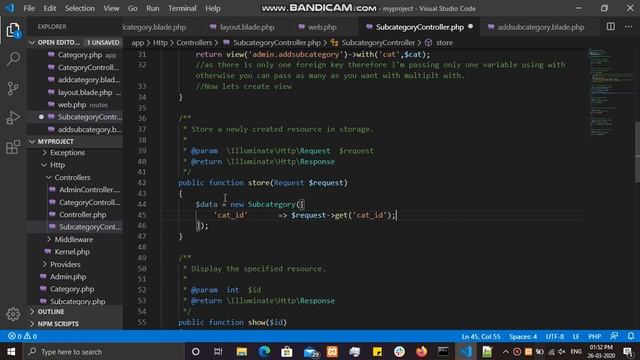Open Run and Debug view
Screen dimensions: 640x360
coord(13,118)
